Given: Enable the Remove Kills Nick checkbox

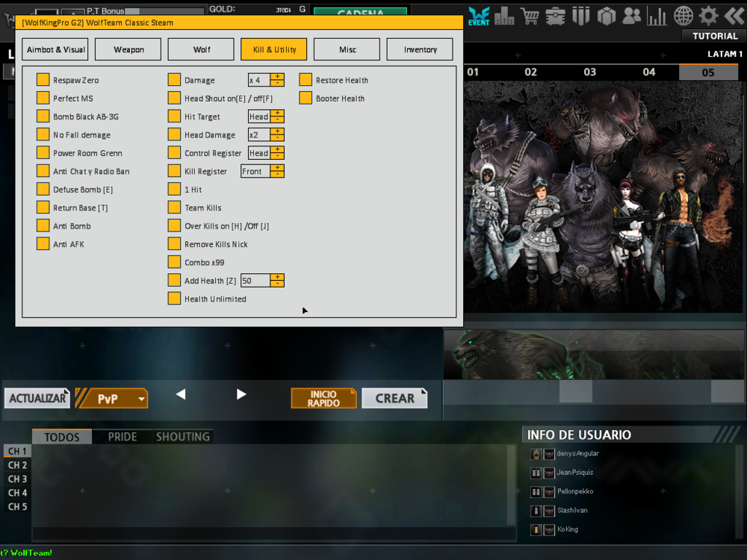Looking at the screenshot, I should [174, 244].
